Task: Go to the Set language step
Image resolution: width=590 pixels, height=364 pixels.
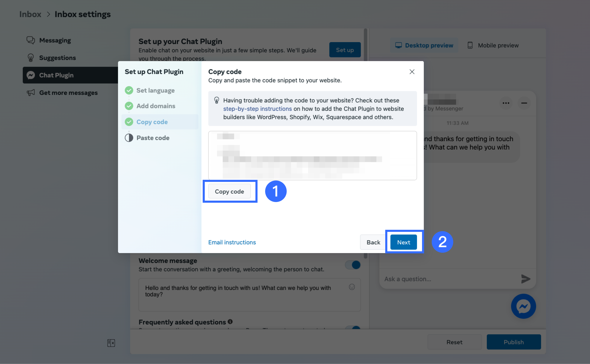Action: point(155,90)
